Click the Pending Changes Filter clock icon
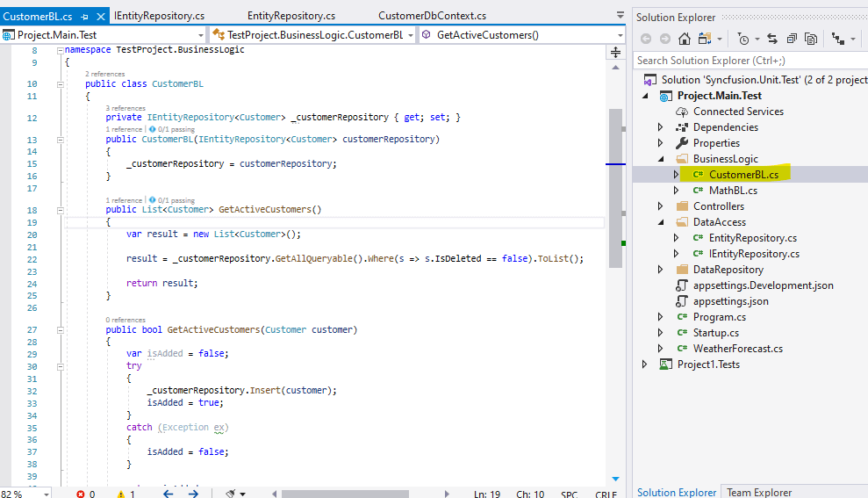 tap(743, 39)
